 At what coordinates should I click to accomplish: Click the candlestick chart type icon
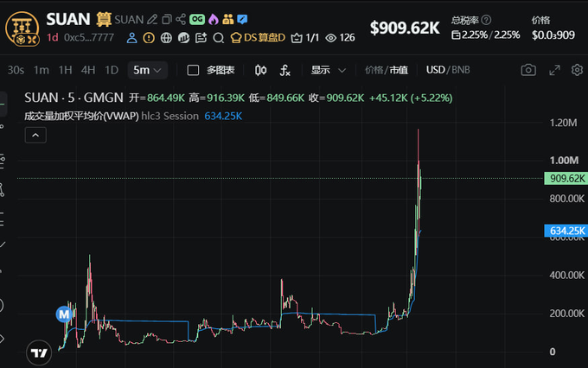pos(260,70)
